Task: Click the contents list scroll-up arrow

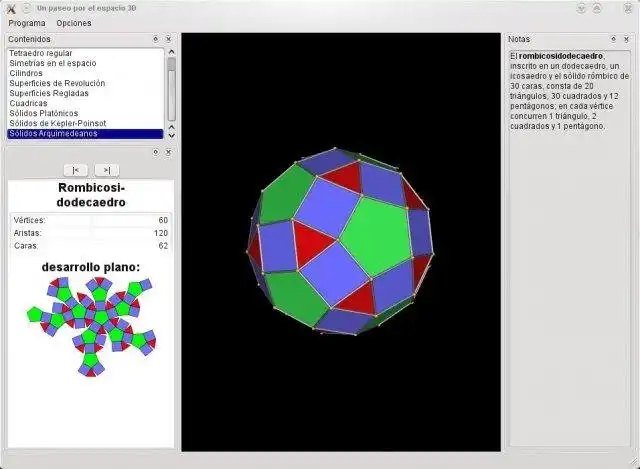Action: click(171, 52)
